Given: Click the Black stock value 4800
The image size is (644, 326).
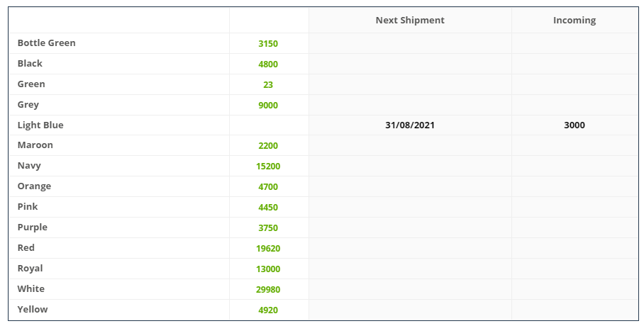Looking at the screenshot, I should (268, 64).
